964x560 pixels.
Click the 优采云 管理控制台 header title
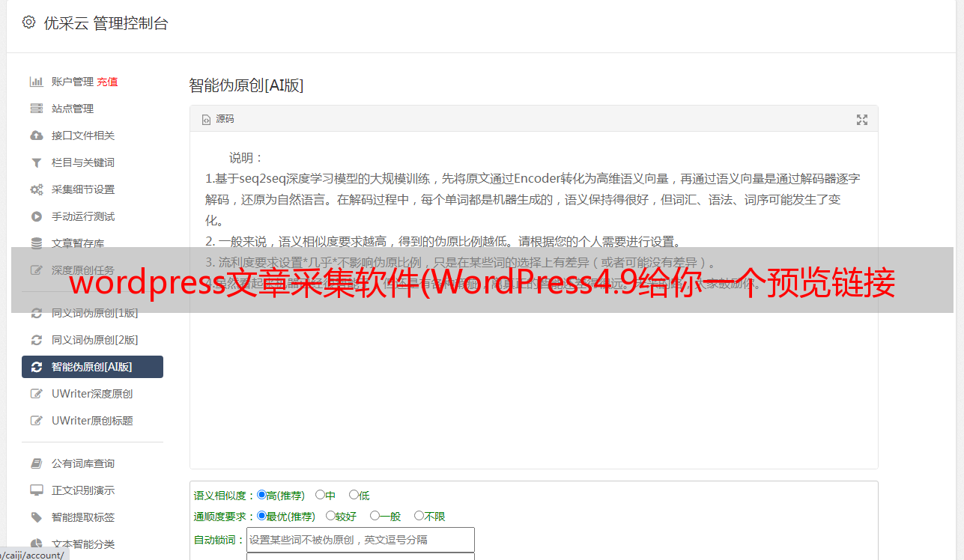[106, 23]
